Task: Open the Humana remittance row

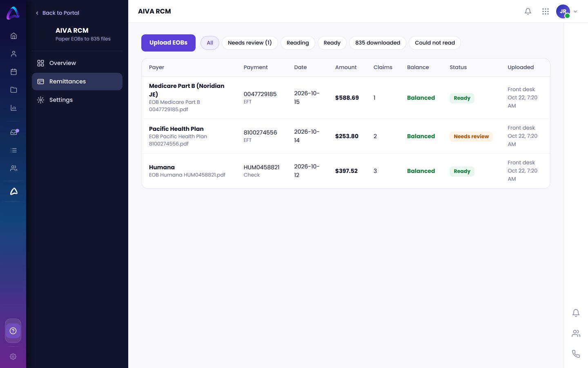Action: coord(346,171)
